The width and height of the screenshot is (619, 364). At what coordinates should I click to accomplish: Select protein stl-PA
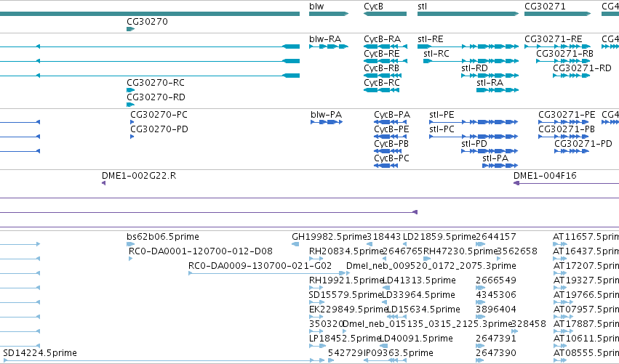[x=495, y=158]
